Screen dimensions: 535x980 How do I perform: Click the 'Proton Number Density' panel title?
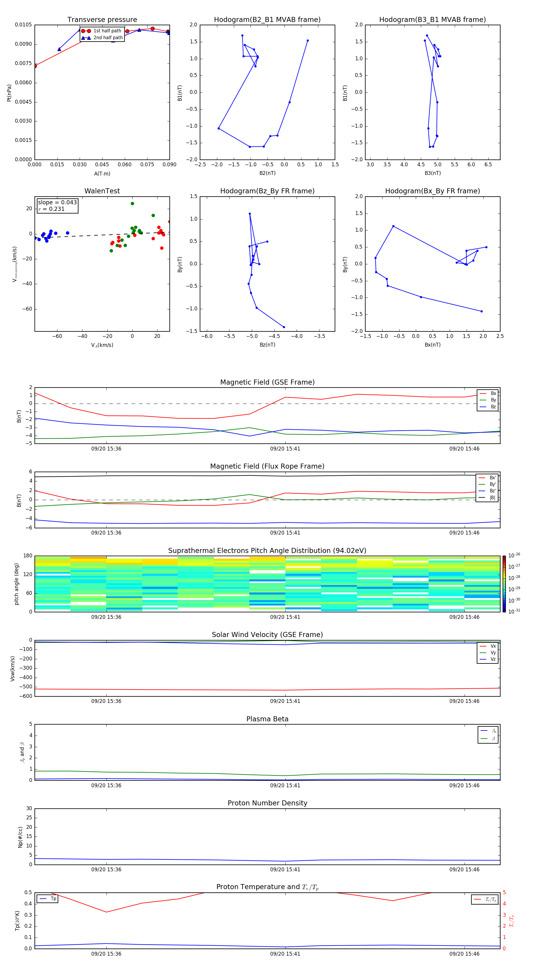(x=267, y=803)
